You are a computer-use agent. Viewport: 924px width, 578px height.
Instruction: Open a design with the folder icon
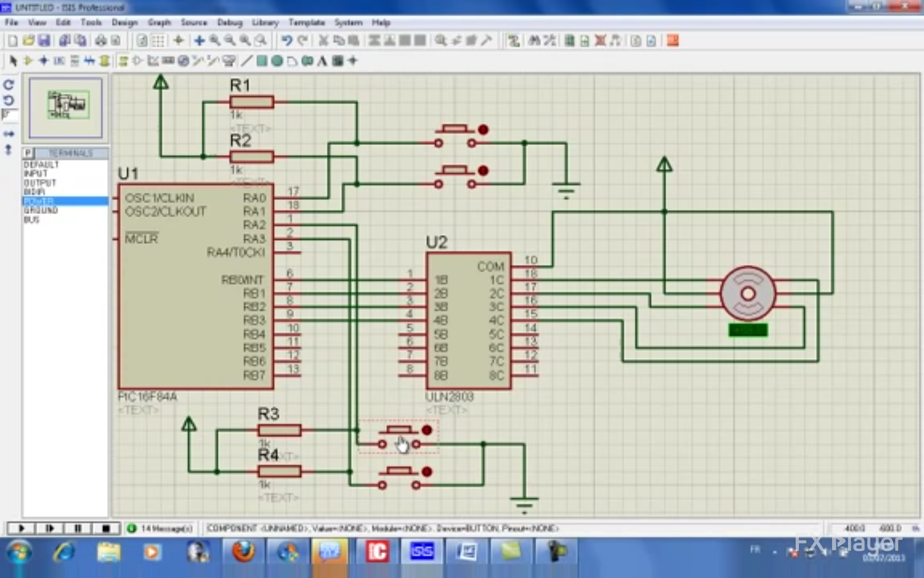click(28, 41)
